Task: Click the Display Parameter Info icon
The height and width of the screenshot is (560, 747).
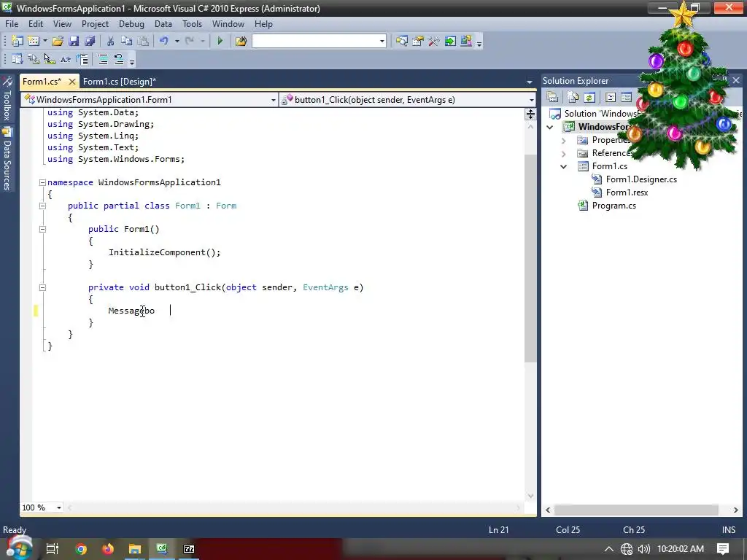Action: [x=34, y=60]
